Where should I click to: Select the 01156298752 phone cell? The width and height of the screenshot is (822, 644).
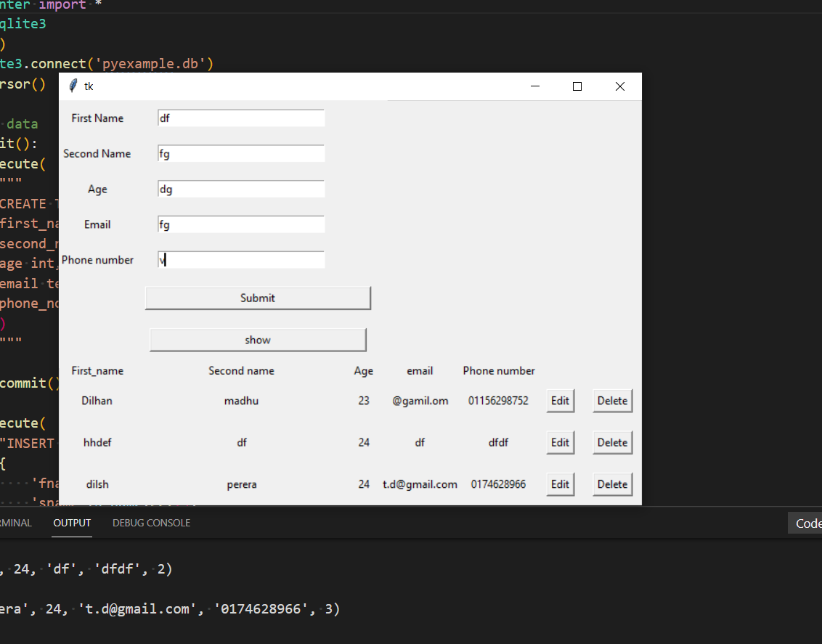pos(499,401)
